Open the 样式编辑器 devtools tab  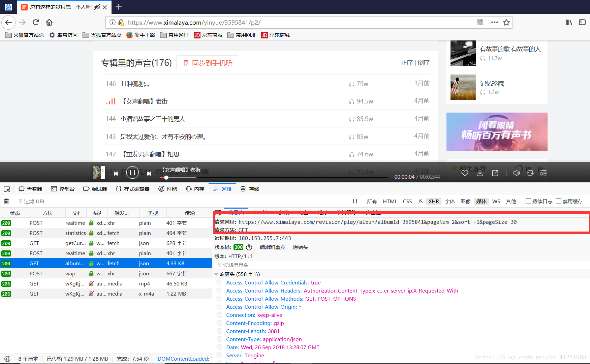coord(132,189)
